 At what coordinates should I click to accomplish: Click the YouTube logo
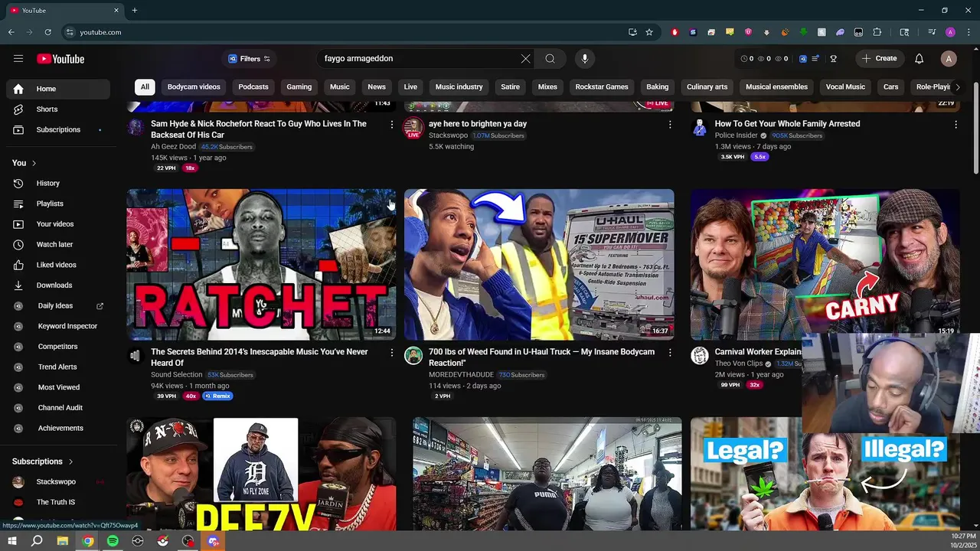(60, 59)
